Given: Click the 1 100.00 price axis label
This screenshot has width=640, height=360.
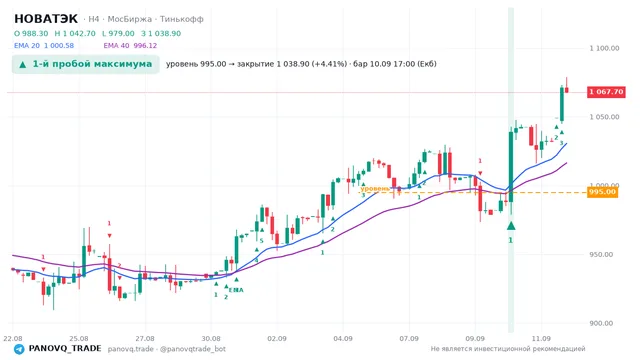Looking at the screenshot, I should (604, 48).
